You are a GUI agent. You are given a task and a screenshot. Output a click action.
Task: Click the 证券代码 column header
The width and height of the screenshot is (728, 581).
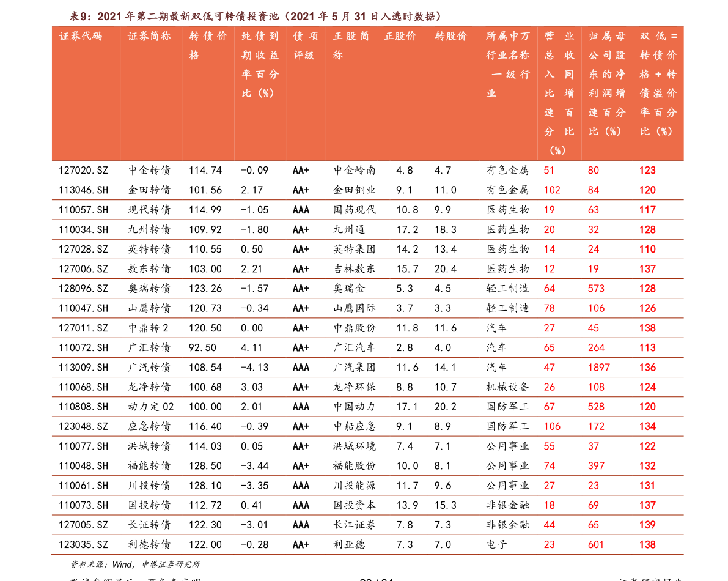(x=80, y=37)
